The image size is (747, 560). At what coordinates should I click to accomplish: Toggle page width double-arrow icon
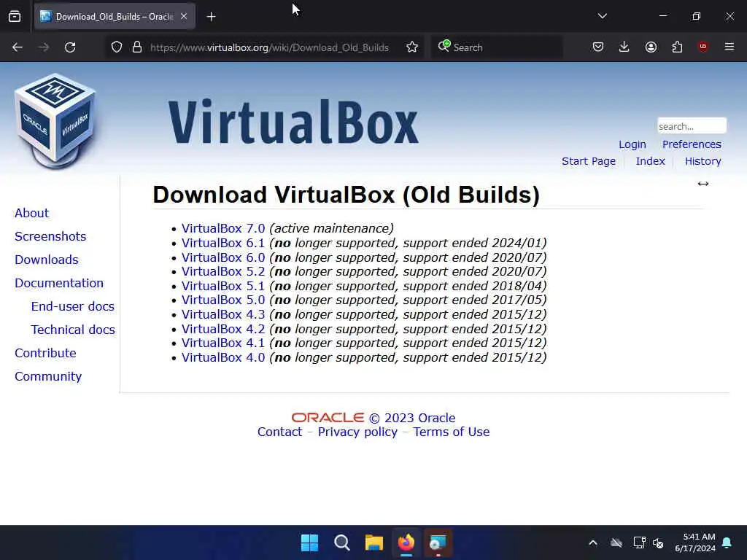(x=703, y=184)
